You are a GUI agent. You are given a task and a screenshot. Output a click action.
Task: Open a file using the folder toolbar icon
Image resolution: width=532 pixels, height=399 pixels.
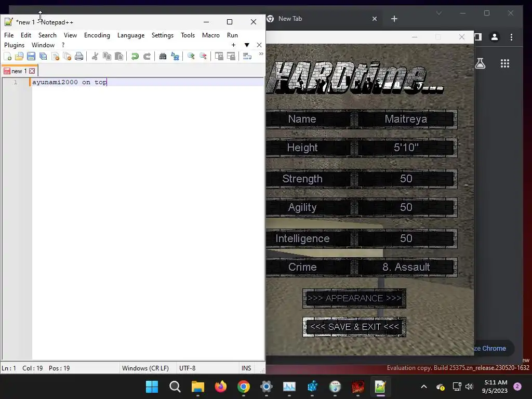19,56
